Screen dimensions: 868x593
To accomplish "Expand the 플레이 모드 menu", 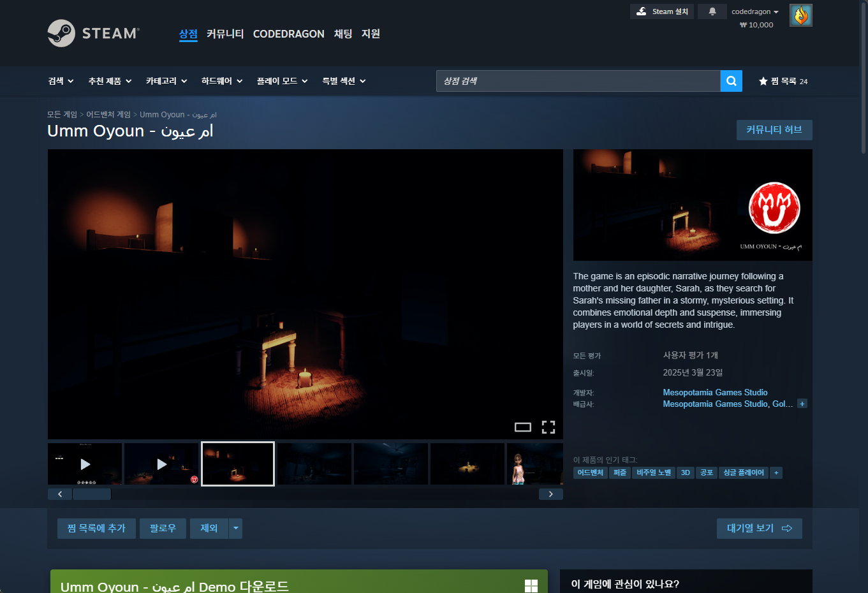I will [283, 81].
